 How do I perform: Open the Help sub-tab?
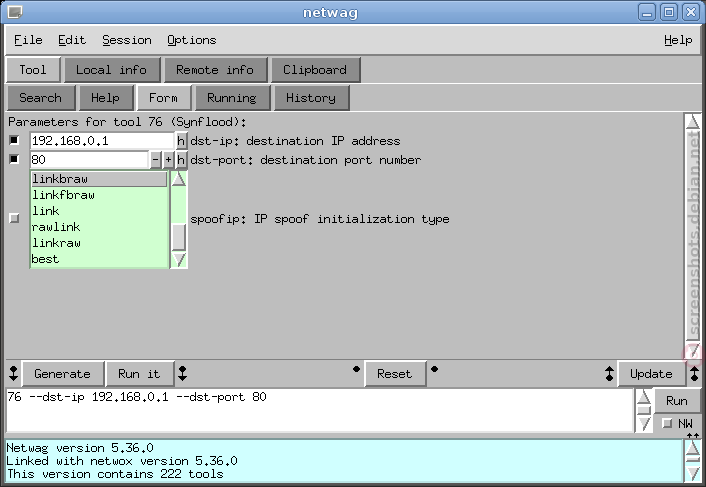coord(105,98)
